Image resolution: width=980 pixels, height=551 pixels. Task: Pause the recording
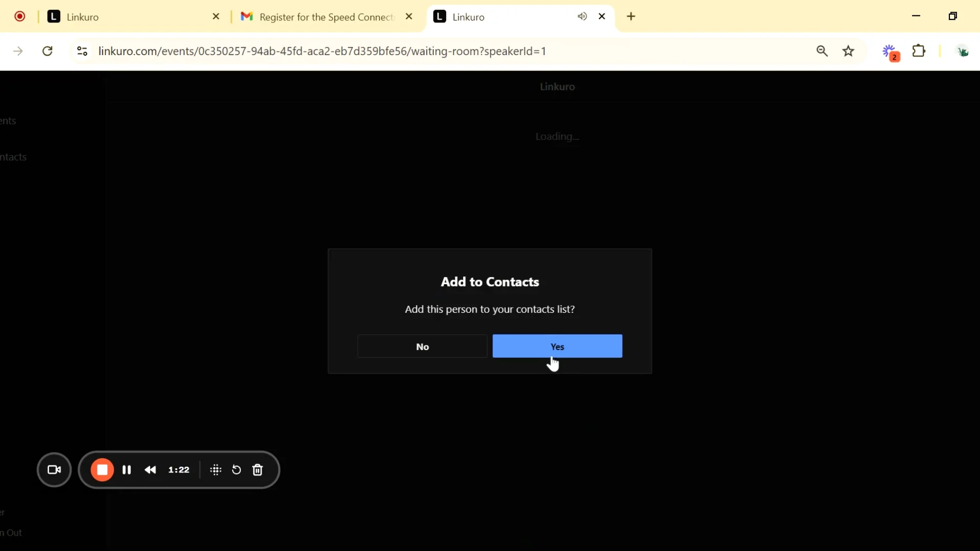tap(127, 470)
